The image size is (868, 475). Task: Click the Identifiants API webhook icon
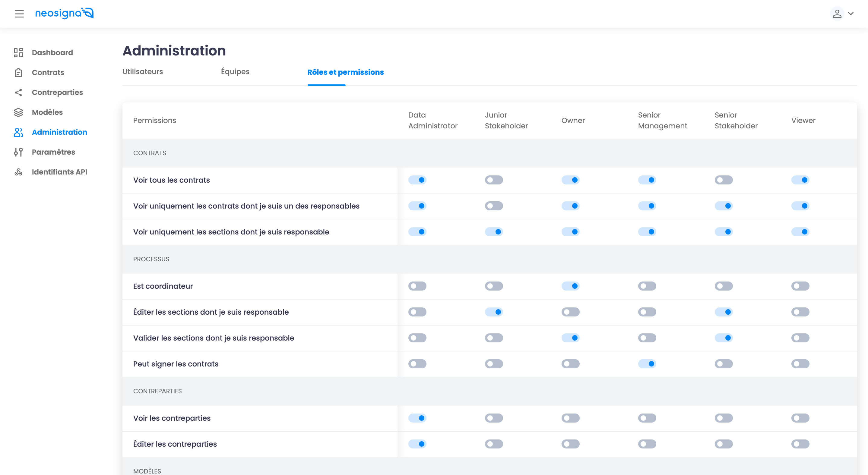[18, 172]
